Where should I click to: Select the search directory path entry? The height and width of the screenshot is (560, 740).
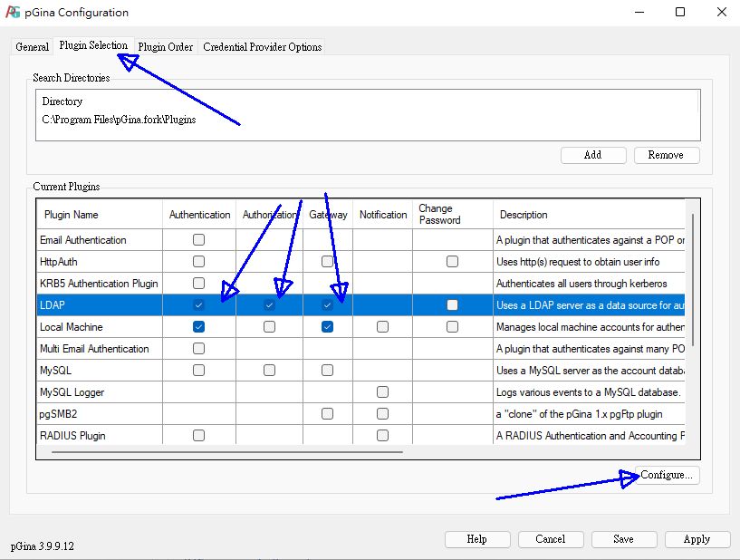[119, 119]
